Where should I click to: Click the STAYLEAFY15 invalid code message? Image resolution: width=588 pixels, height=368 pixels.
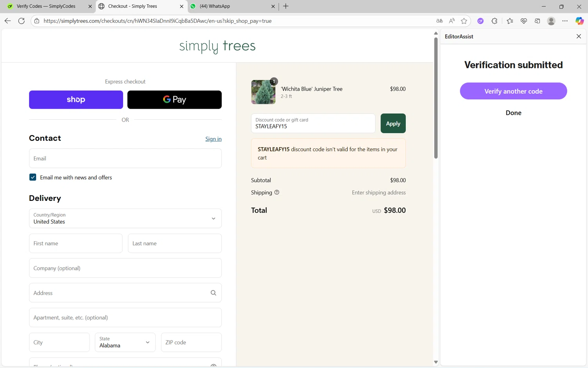pyautogui.click(x=328, y=153)
